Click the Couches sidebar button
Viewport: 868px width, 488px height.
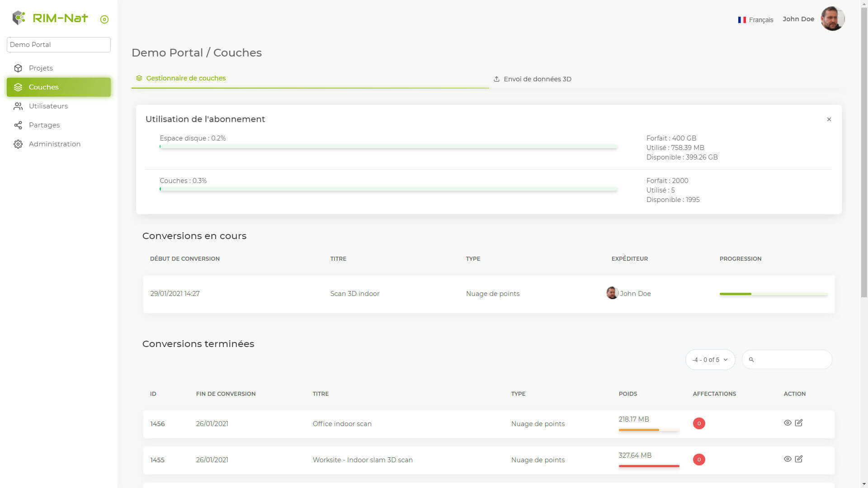coord(59,87)
